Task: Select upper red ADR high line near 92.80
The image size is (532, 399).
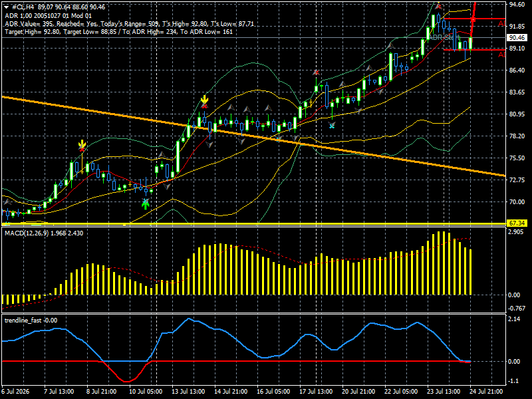Action: click(x=475, y=19)
